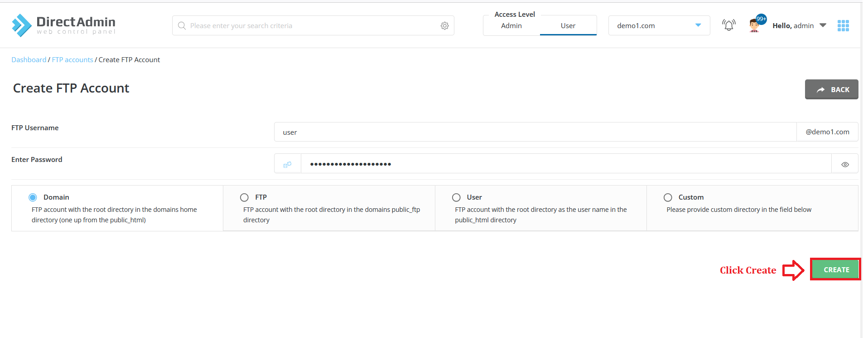This screenshot has height=338, width=868.
Task: Select the Custom radio option
Action: (x=668, y=197)
